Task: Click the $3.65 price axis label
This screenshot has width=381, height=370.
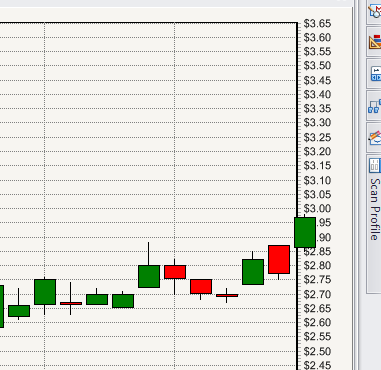Action: pos(317,24)
